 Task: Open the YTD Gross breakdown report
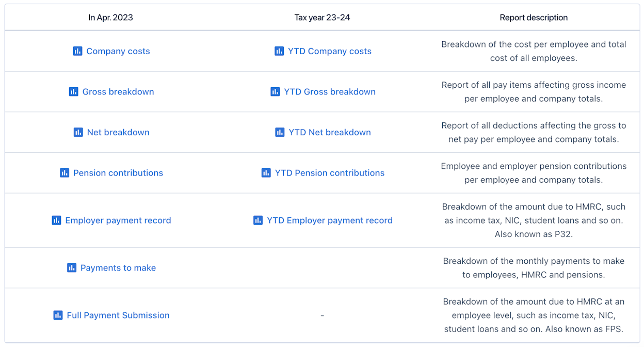(330, 91)
